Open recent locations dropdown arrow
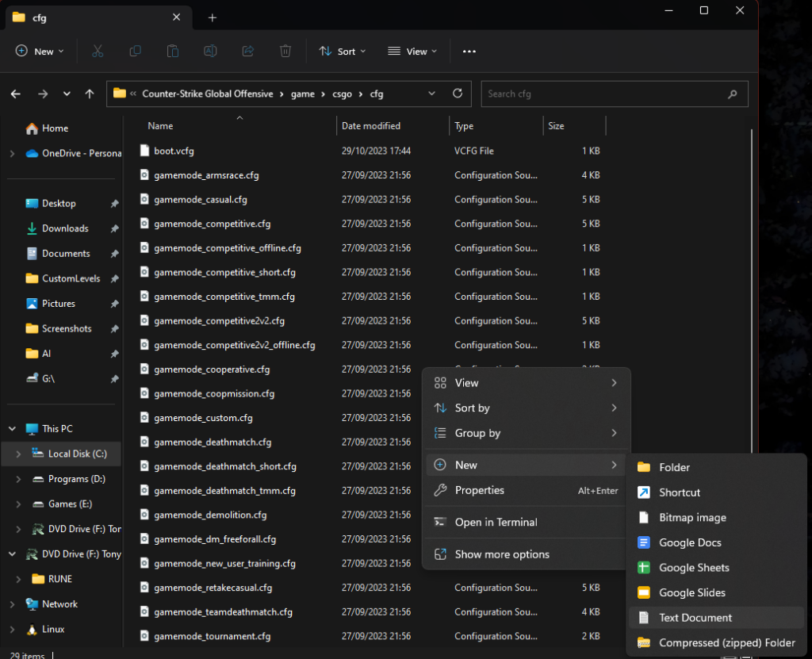This screenshot has width=812, height=659. coord(67,94)
